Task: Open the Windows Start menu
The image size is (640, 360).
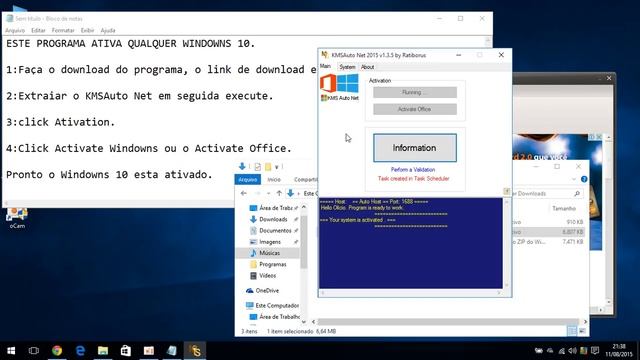Action: coord(11,351)
